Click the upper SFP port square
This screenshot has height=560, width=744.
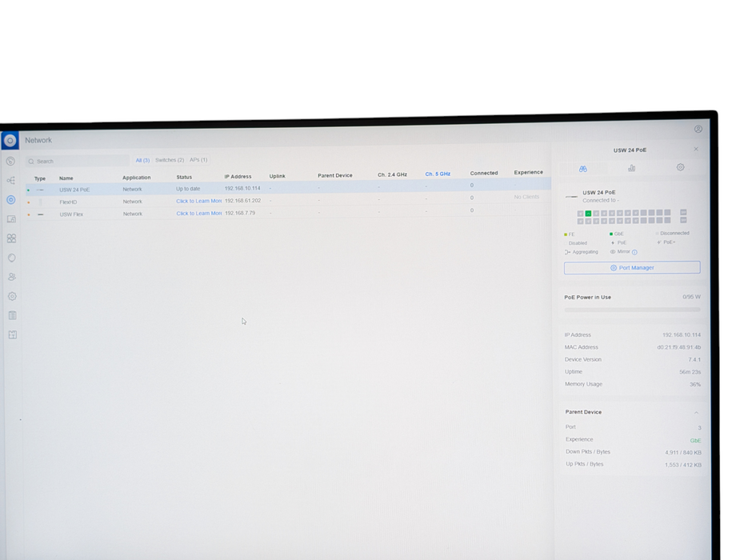point(683,212)
